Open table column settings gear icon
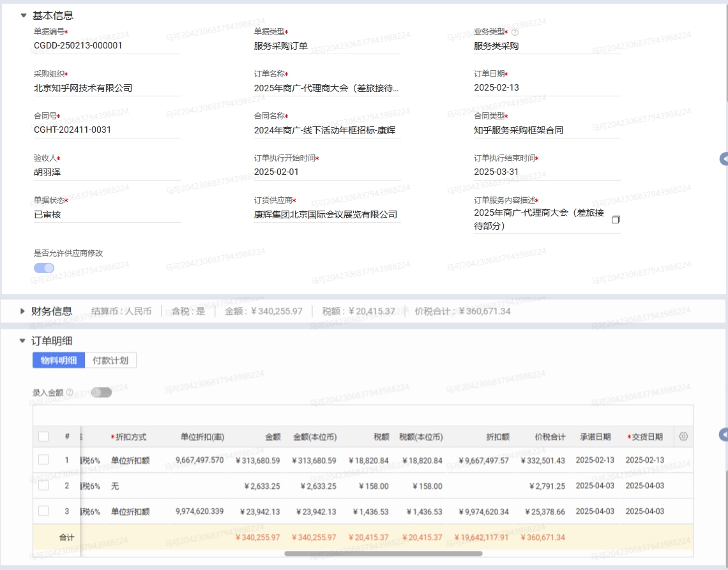Viewport: 728px width, 570px height. tap(683, 437)
